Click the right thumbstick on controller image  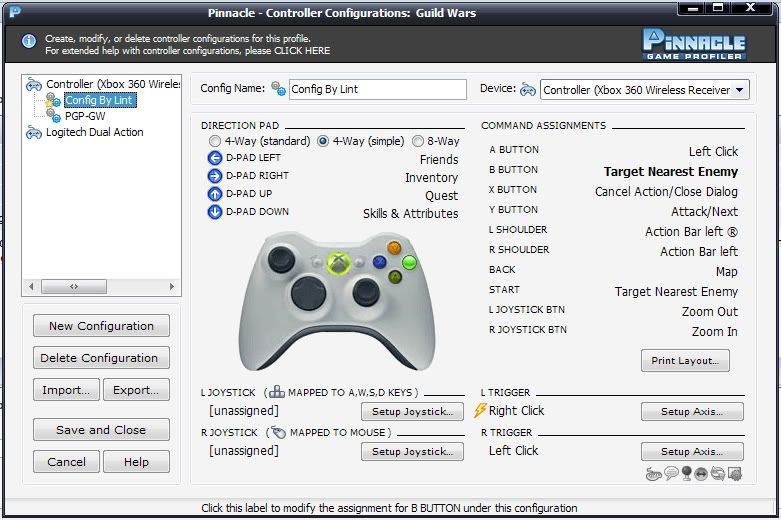point(366,292)
